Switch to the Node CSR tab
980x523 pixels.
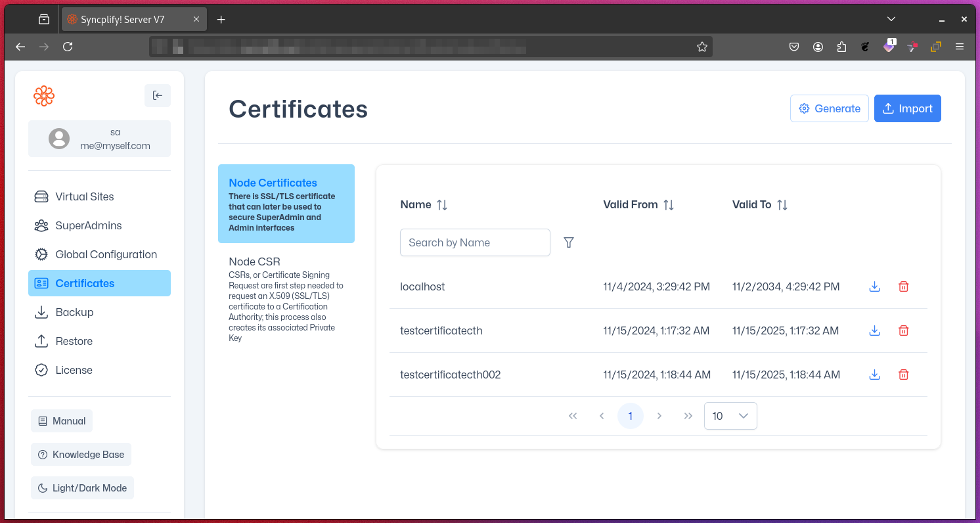(x=254, y=261)
